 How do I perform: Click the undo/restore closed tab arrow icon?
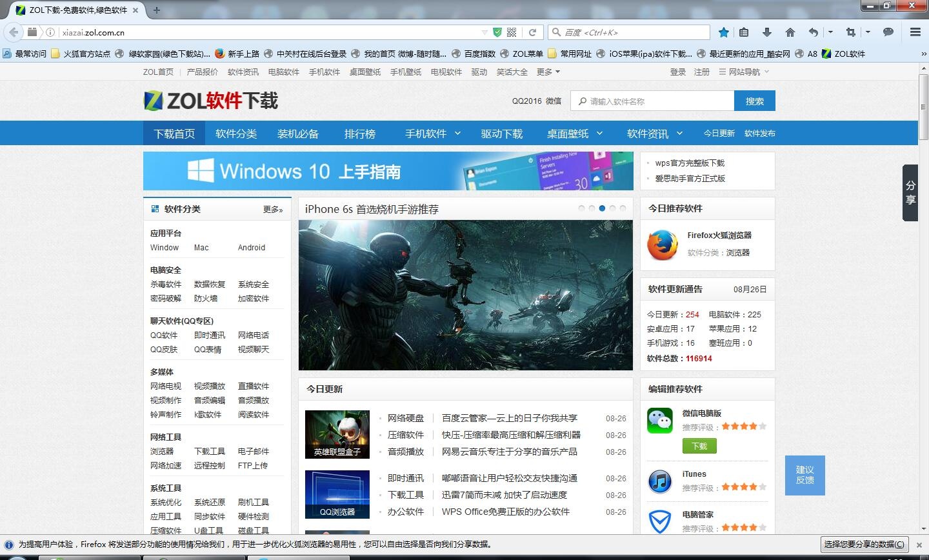(x=814, y=32)
